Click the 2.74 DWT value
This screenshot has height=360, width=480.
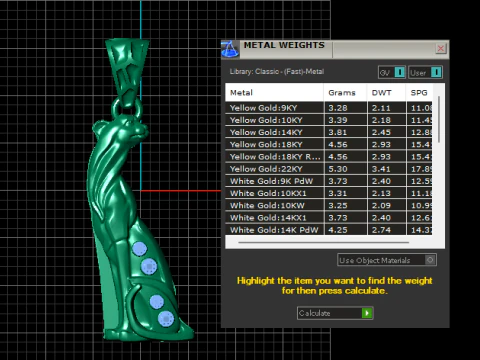[381, 230]
